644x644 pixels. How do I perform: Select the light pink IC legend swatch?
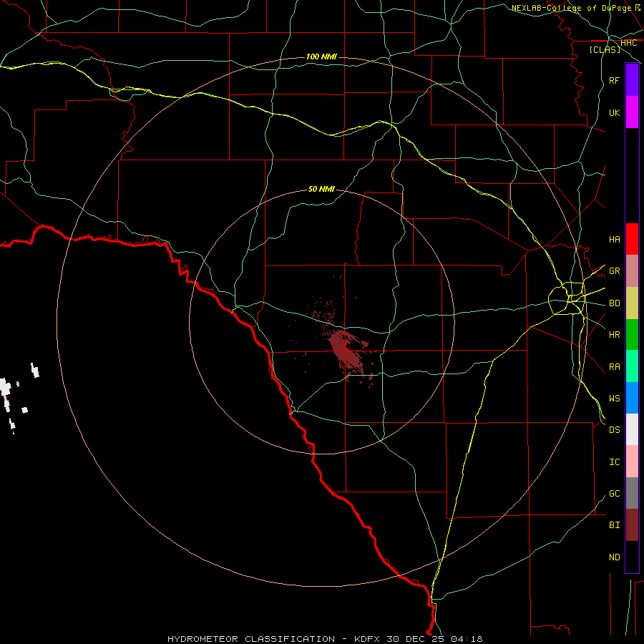pyautogui.click(x=632, y=462)
